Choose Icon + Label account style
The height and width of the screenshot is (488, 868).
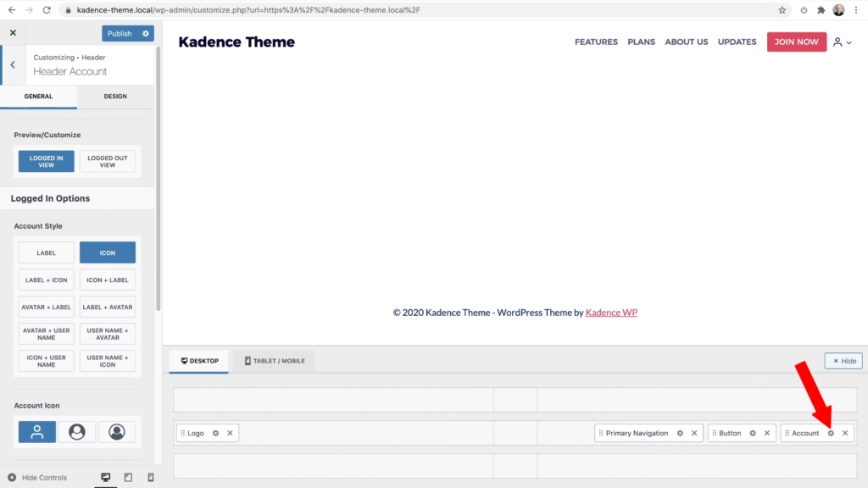tap(108, 280)
